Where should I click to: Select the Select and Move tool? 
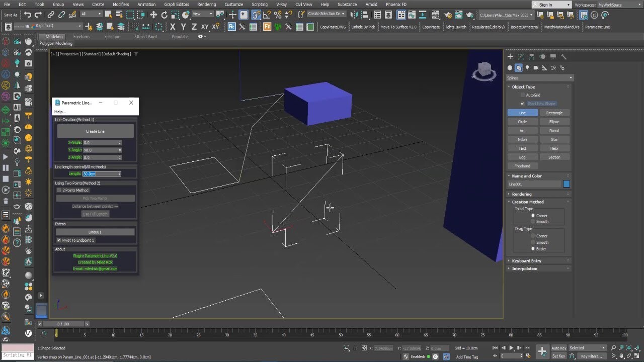(x=154, y=15)
